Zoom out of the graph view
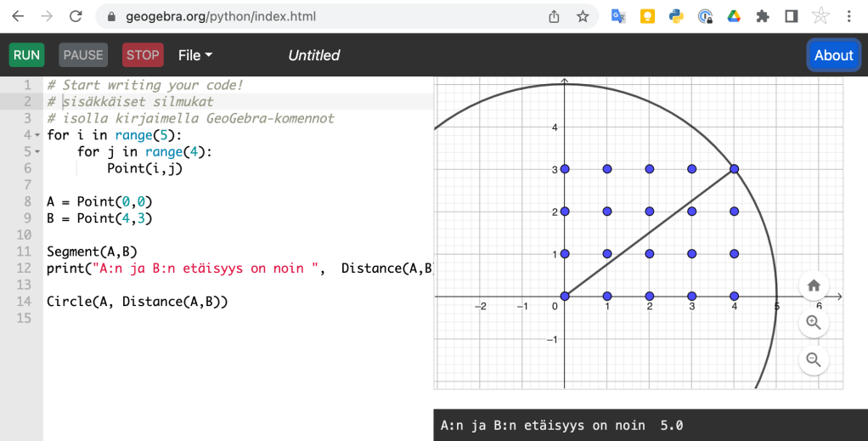This screenshot has height=441, width=868. pos(813,359)
